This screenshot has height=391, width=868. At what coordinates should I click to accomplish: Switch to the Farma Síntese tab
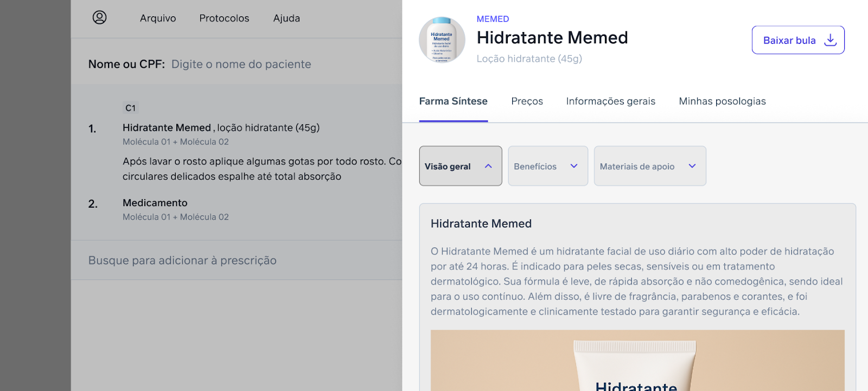[454, 101]
